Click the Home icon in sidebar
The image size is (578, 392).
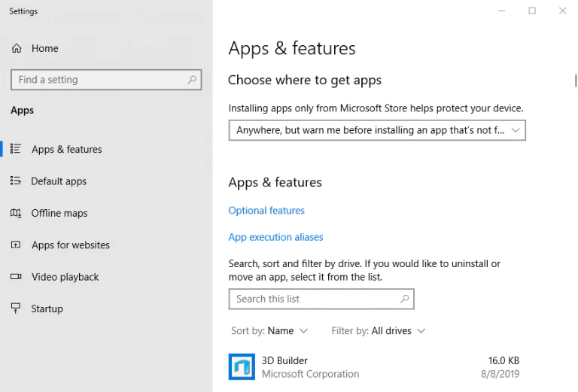click(17, 48)
